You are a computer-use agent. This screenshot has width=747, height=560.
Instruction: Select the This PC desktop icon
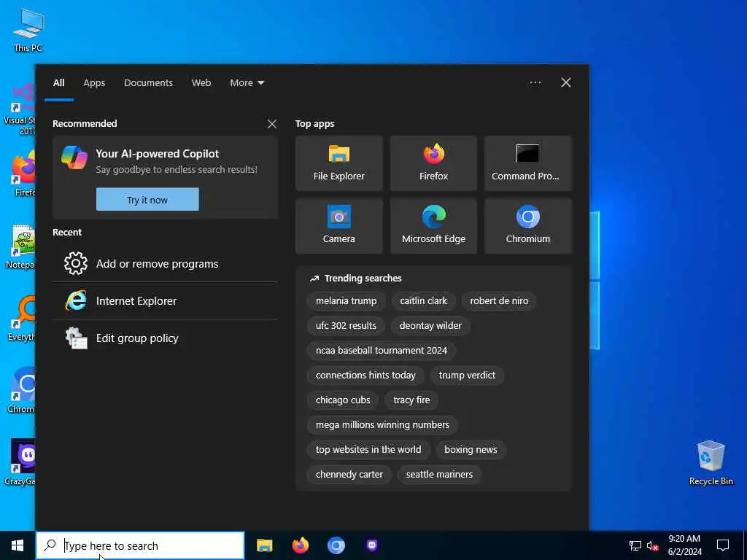(28, 31)
